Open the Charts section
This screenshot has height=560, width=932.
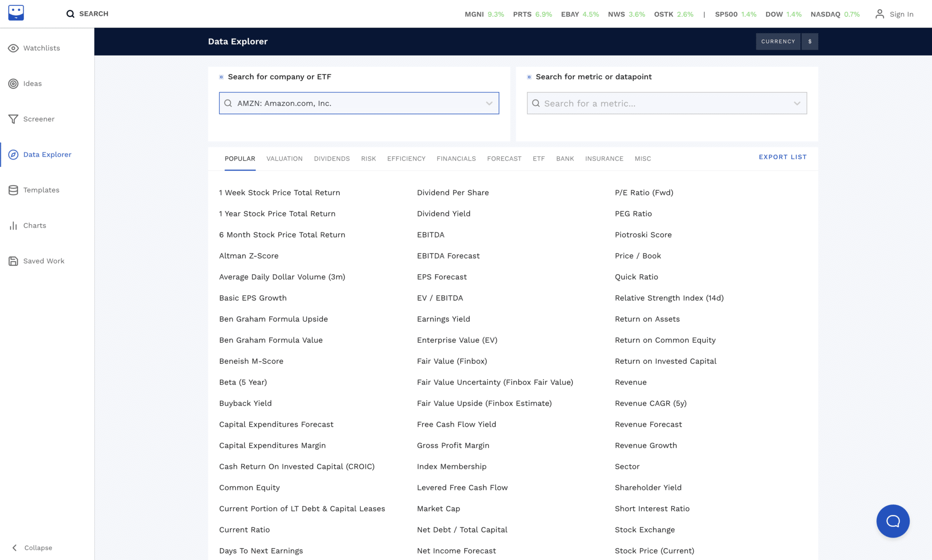pyautogui.click(x=35, y=225)
